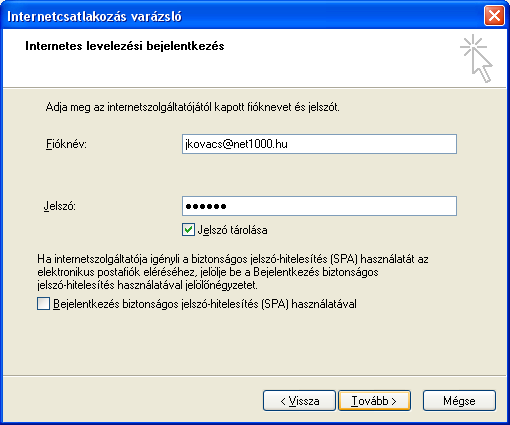The height and width of the screenshot is (425, 510).
Task: Focus the Jelszó password field
Action: point(319,206)
